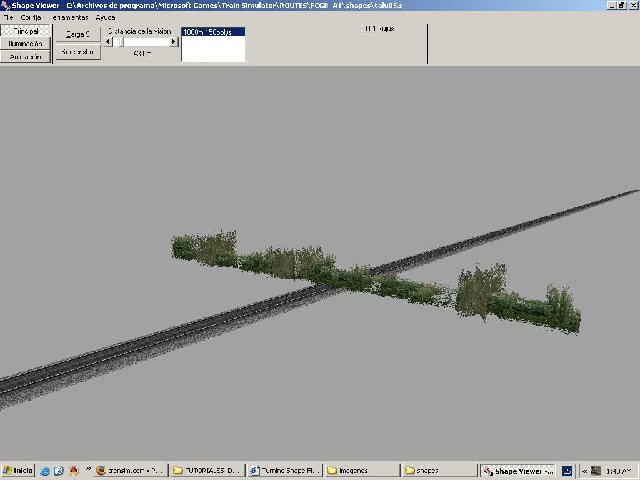Open the Imagenes folder taskbar item
640x480 pixels.
click(360, 470)
